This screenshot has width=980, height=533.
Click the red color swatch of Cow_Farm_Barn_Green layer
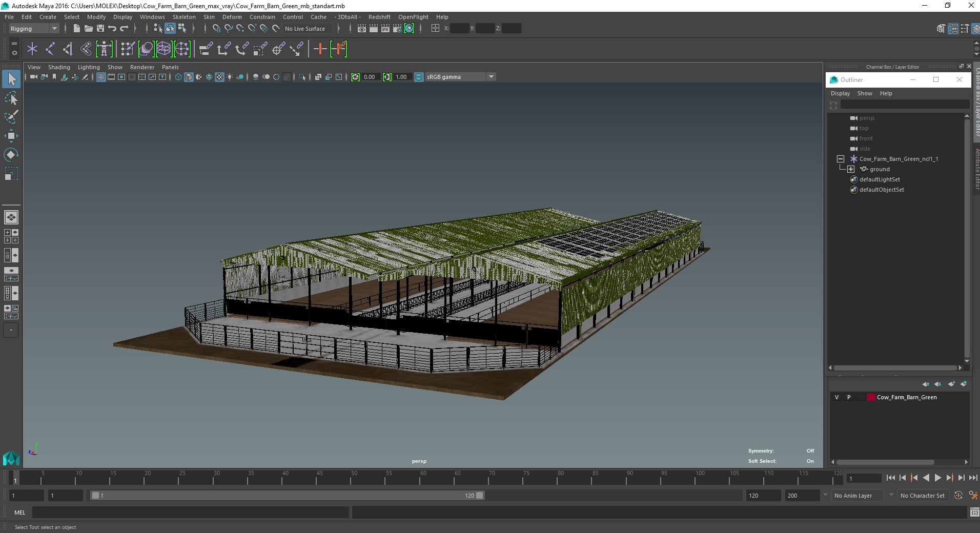pos(871,397)
